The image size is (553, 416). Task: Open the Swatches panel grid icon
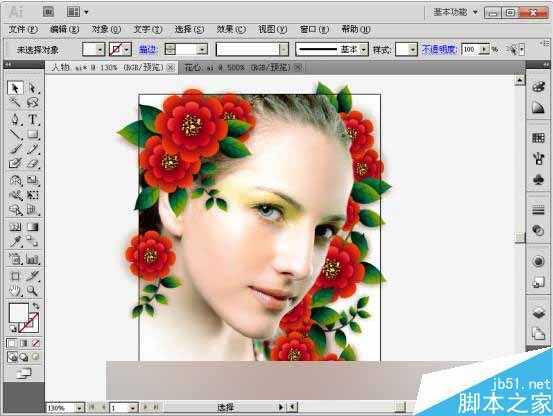(x=538, y=138)
